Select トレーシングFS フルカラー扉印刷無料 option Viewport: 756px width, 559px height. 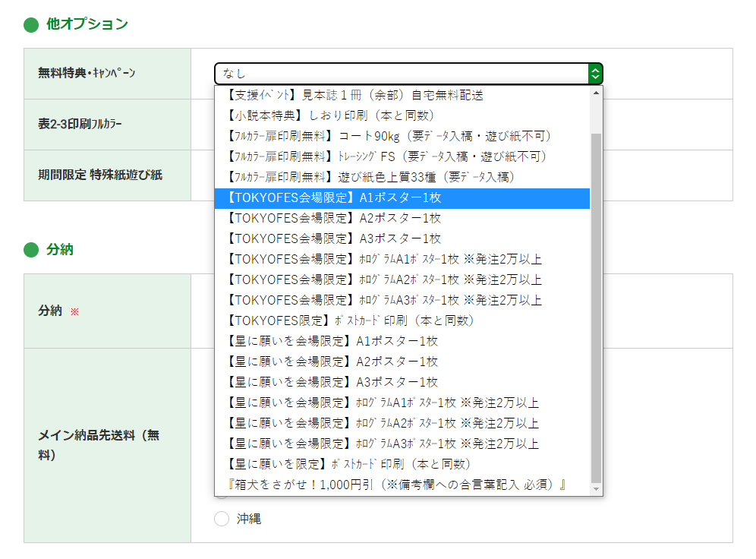pyautogui.click(x=402, y=156)
